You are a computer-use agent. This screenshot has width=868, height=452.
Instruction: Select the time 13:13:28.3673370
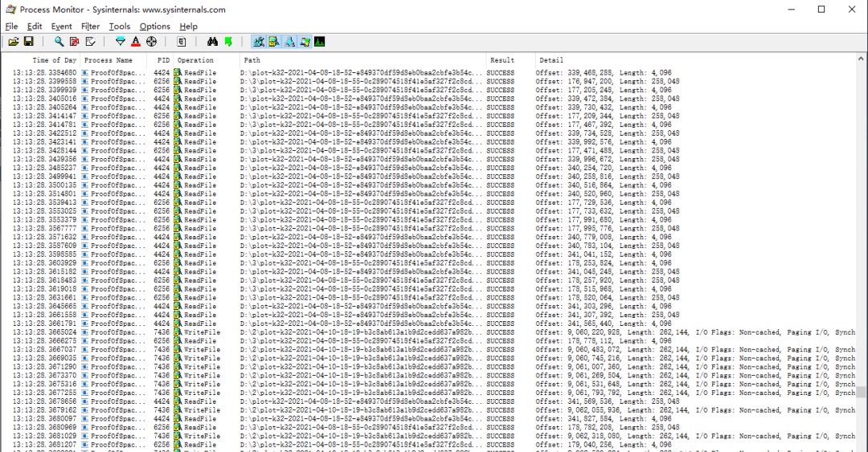coord(44,375)
